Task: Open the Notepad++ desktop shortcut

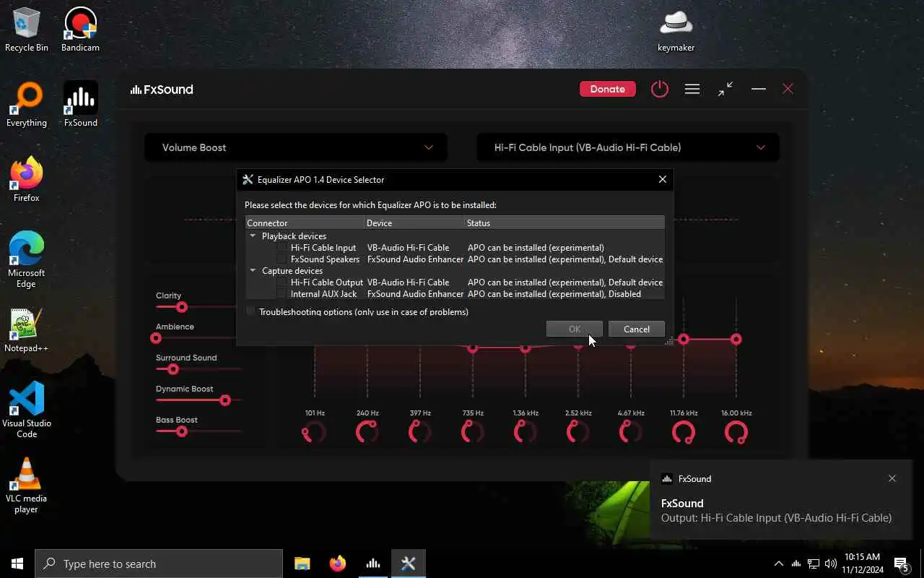Action: (x=27, y=330)
